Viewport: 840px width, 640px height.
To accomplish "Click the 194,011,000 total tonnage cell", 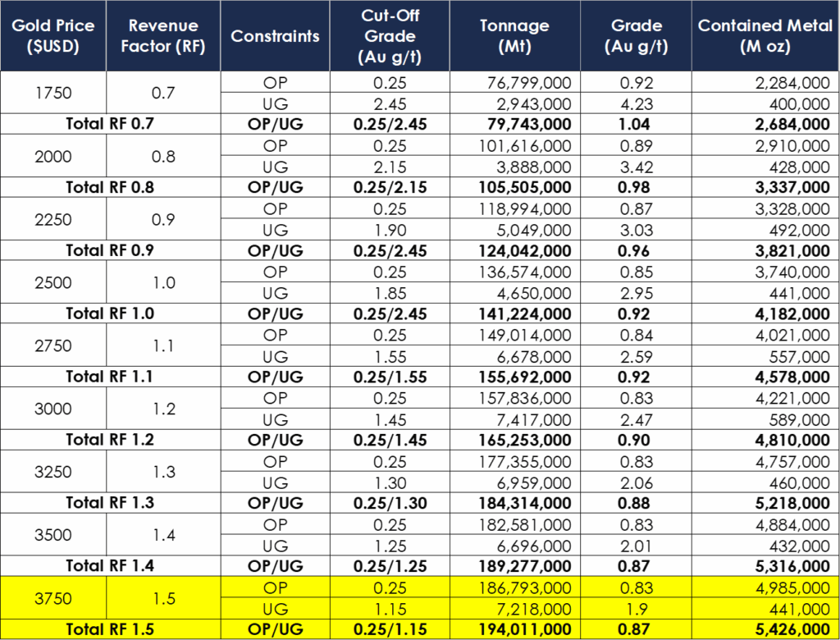I will click(x=525, y=629).
